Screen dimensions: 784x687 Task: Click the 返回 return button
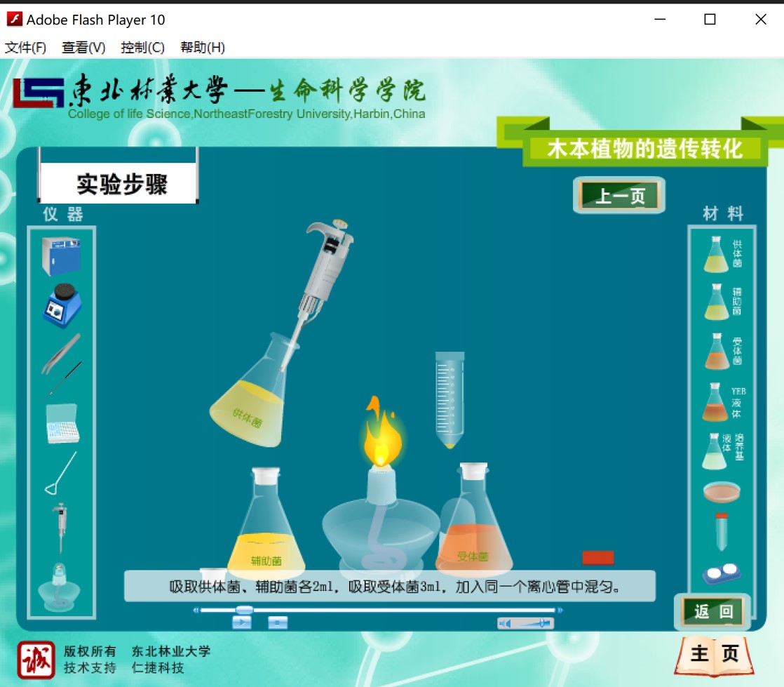[712, 612]
